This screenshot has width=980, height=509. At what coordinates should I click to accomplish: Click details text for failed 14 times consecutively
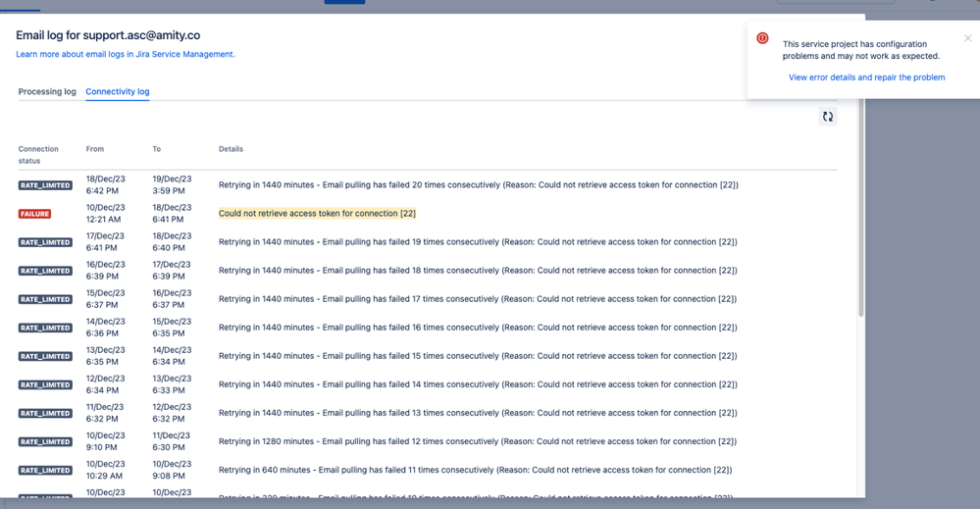point(478,384)
